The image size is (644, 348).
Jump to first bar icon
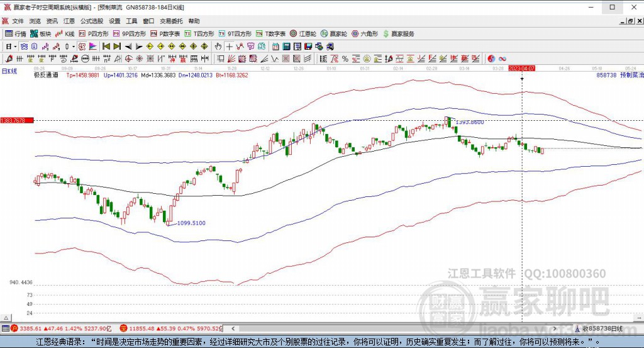tap(106, 47)
